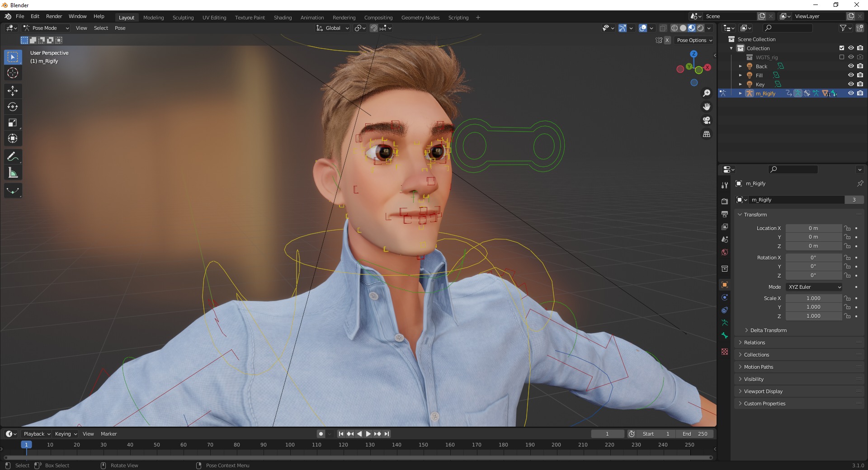The width and height of the screenshot is (868, 470).
Task: Switch perspective/orthographic grid icon
Action: (x=707, y=134)
